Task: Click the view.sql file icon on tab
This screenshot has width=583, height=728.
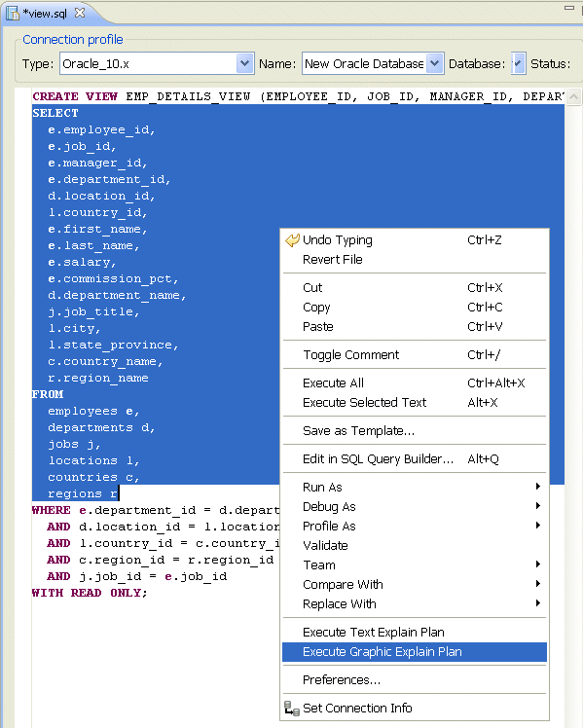Action: tap(13, 13)
